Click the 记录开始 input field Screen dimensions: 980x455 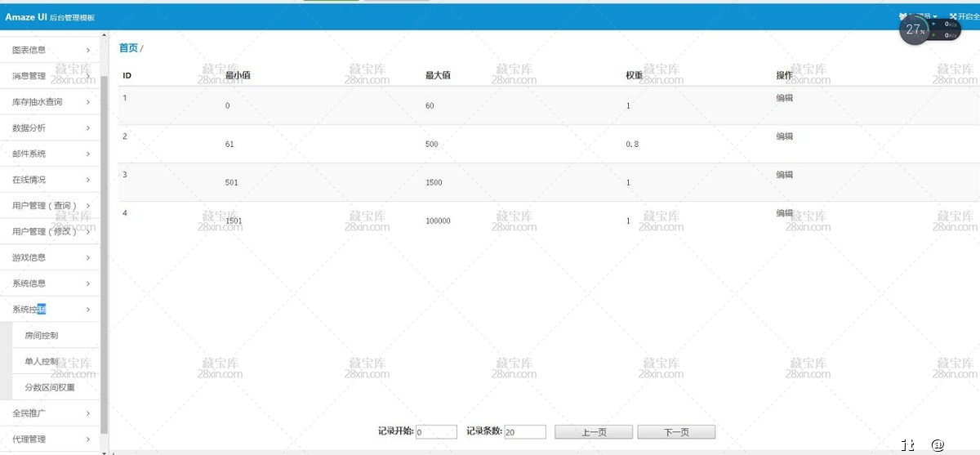(x=436, y=432)
